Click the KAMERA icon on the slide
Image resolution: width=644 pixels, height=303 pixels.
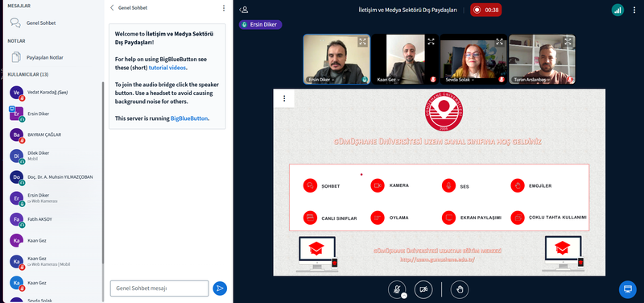click(377, 185)
